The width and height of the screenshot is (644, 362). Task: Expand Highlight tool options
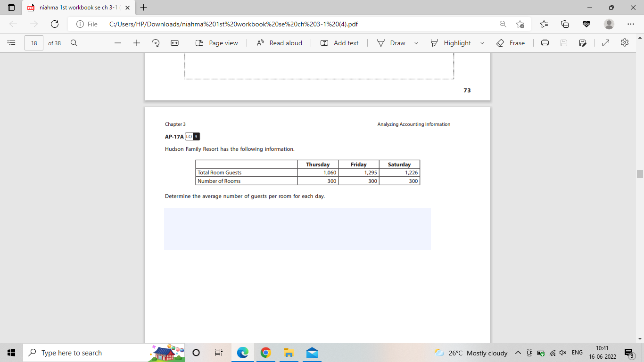[482, 43]
